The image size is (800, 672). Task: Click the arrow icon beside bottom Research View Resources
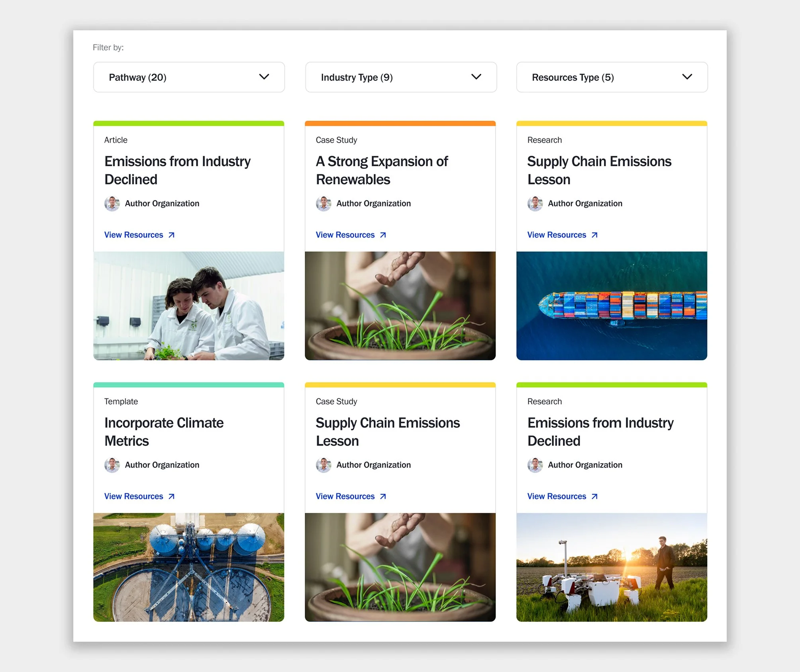594,497
